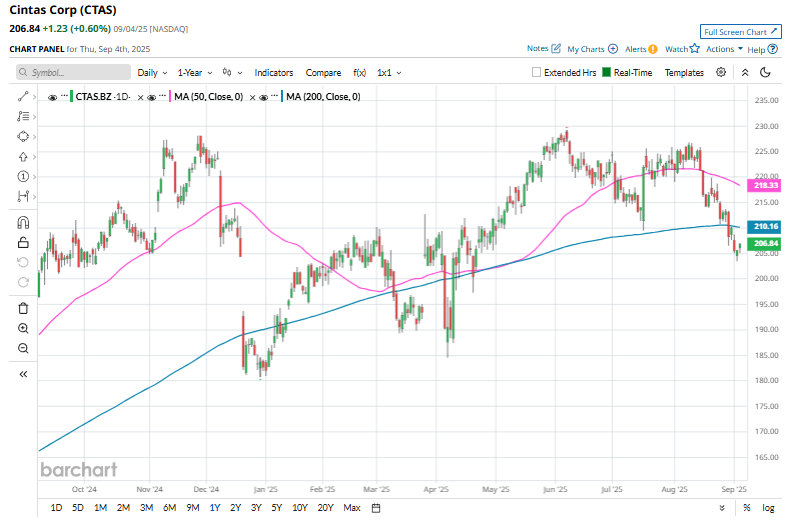Toggle the Real-Time checkbox
The image size is (787, 527).
[x=606, y=72]
